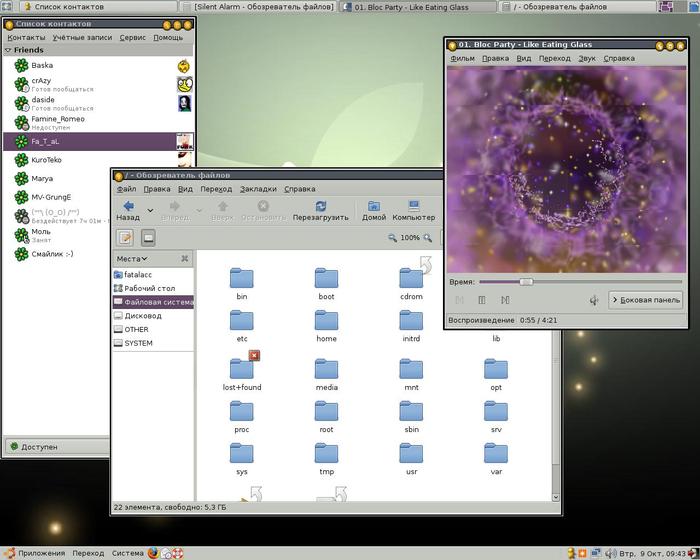Click the orange update tray icon
Viewport: 700px width, 560px height.
583,553
